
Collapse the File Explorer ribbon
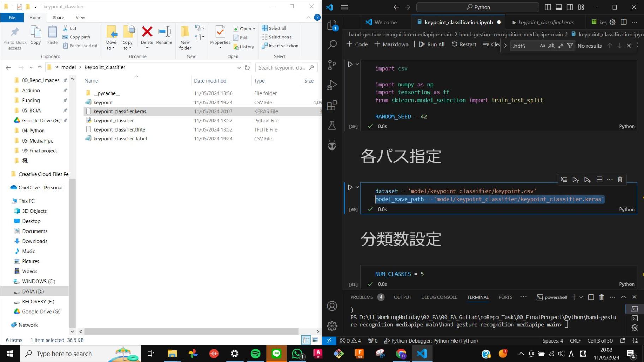pyautogui.click(x=309, y=17)
